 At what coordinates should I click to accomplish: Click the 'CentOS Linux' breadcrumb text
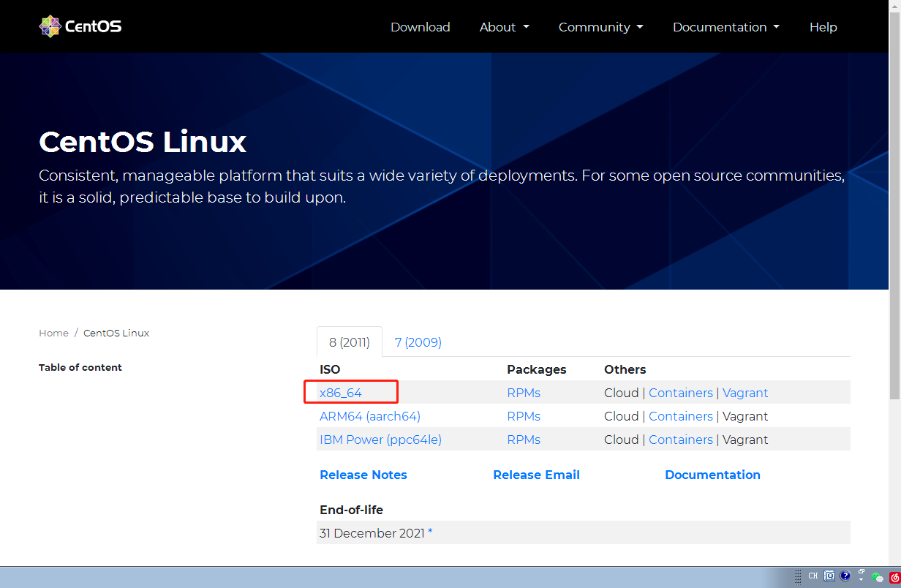click(116, 333)
